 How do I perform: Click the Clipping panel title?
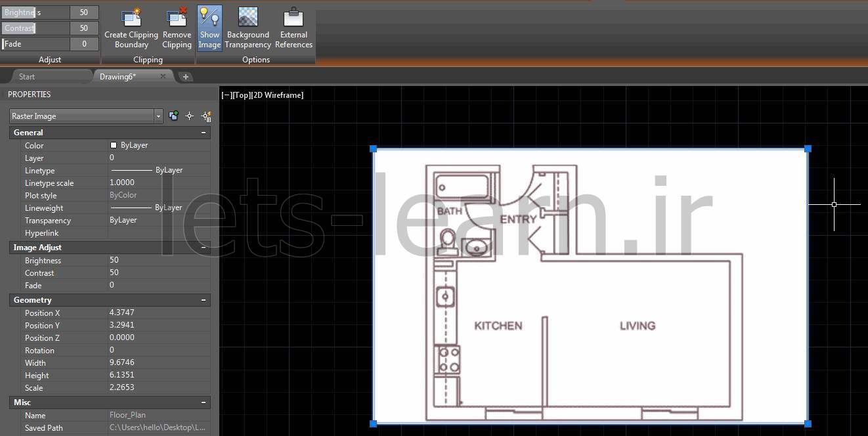(148, 60)
